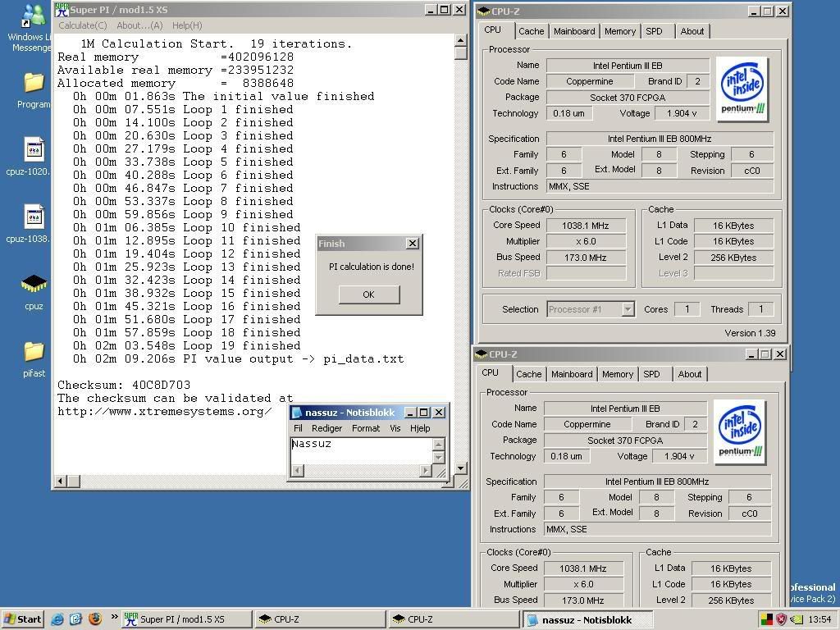
Task: Open Help(H) menu in Super PI
Action: coord(187,25)
